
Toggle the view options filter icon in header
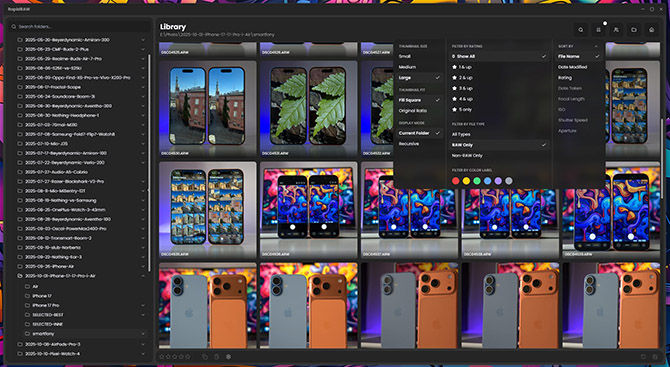tap(598, 30)
